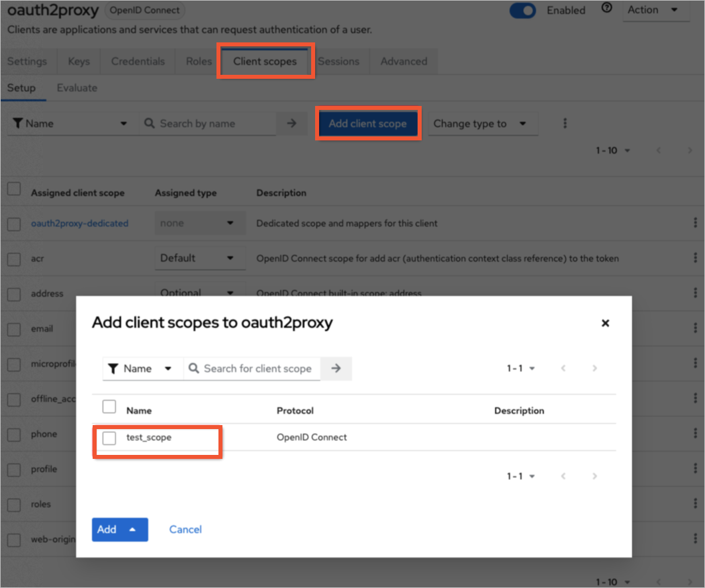This screenshot has width=705, height=588.
Task: Check the roles row checkbox
Action: [x=14, y=505]
